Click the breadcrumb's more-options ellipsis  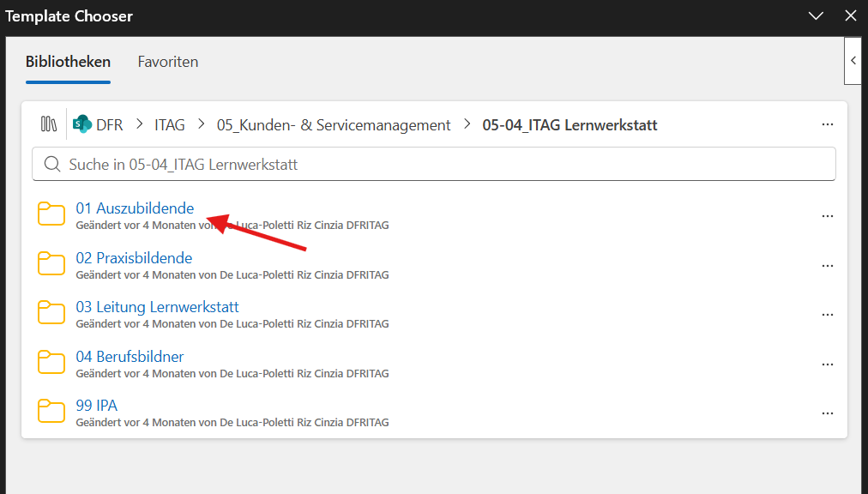pyautogui.click(x=828, y=124)
